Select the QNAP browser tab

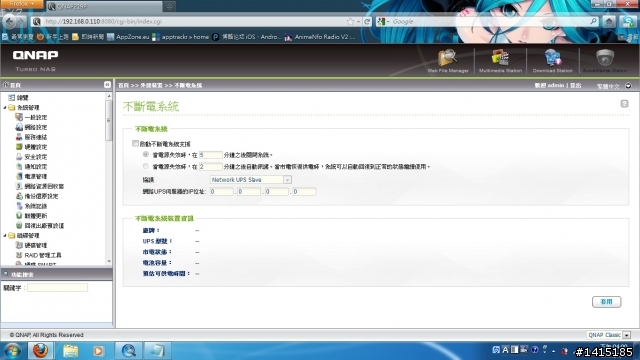[104, 6]
